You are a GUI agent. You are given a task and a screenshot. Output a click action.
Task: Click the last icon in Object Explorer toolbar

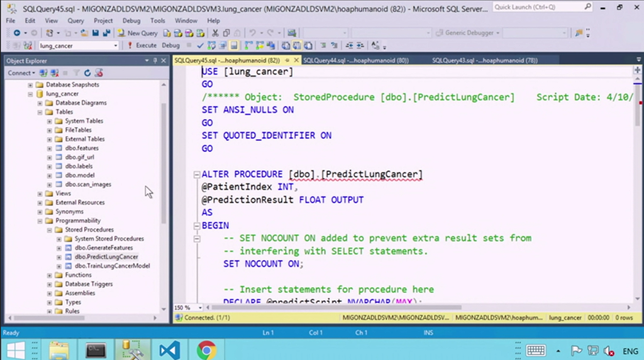click(x=99, y=73)
